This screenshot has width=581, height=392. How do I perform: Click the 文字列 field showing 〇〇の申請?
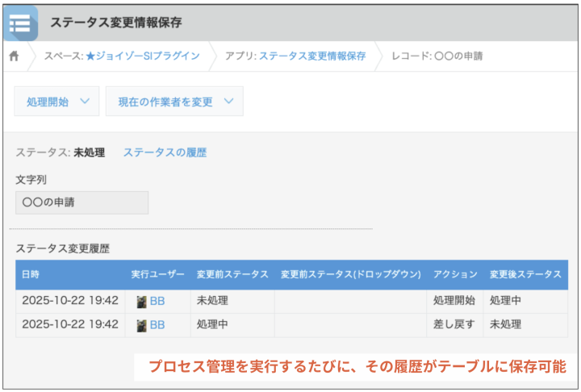[82, 202]
